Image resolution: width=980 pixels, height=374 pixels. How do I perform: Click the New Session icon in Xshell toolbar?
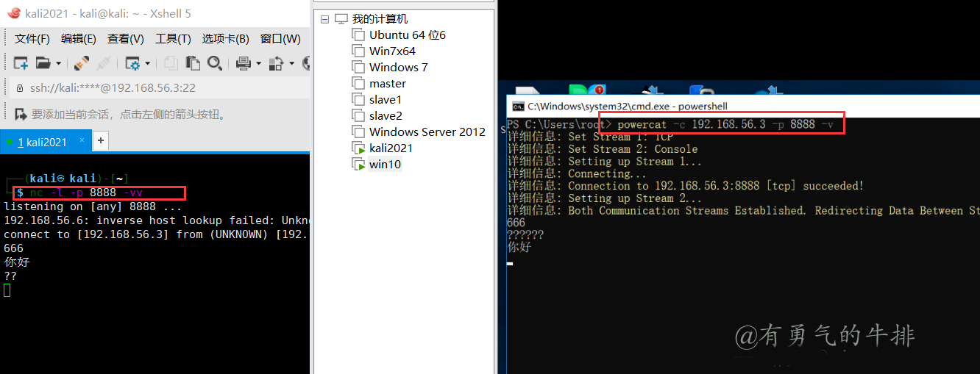coord(21,63)
